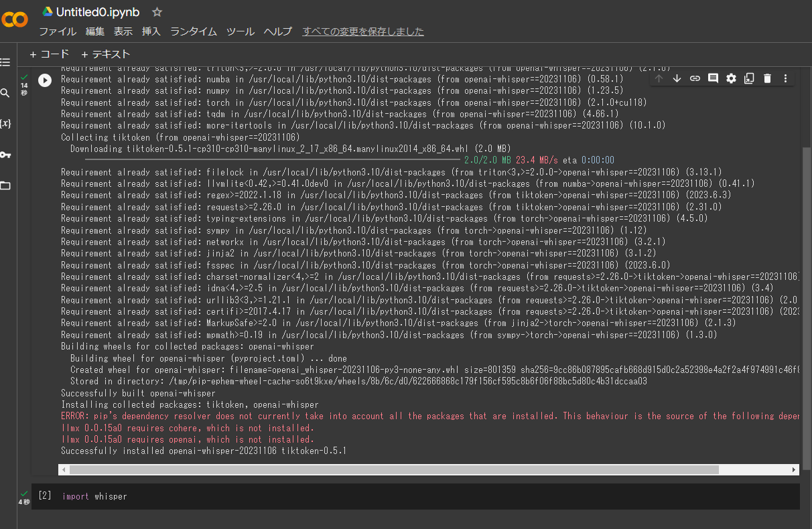Screen dimensions: 812x529
Task: Open the search sidebar icon
Action: click(x=5, y=93)
